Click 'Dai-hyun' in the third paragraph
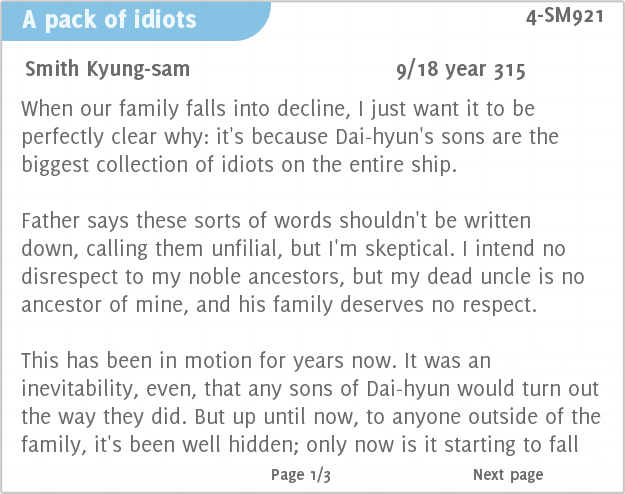This screenshot has height=494, width=625. coord(408,389)
